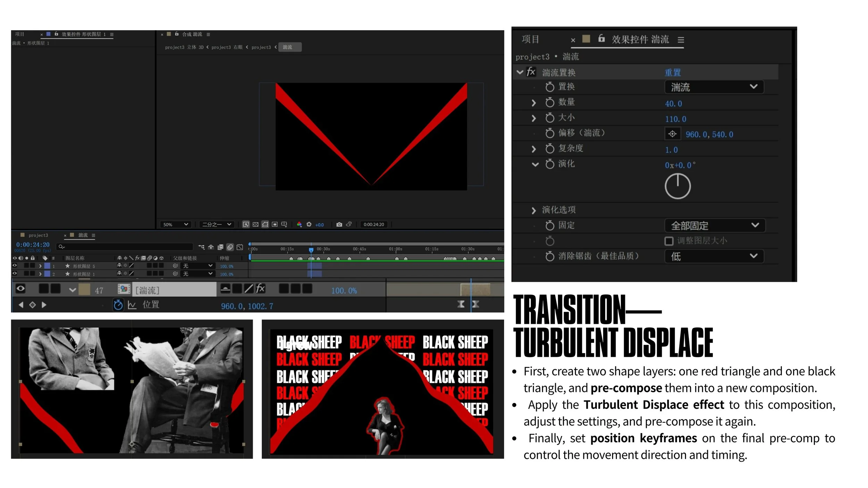Add keyframe diamond at current time
868x488 pixels.
(x=32, y=305)
